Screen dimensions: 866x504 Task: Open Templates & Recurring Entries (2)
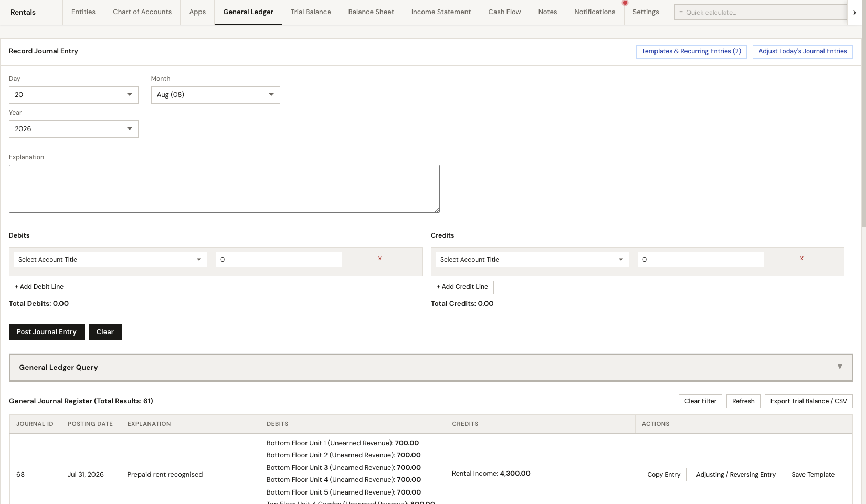tap(691, 51)
